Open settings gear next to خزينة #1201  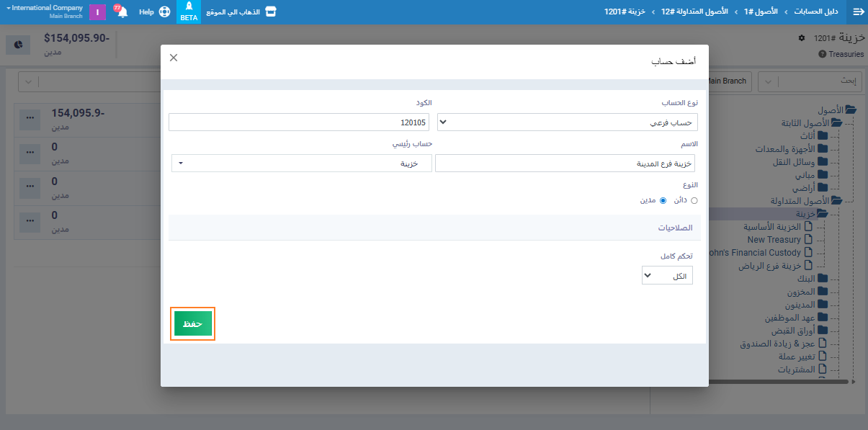coord(801,37)
